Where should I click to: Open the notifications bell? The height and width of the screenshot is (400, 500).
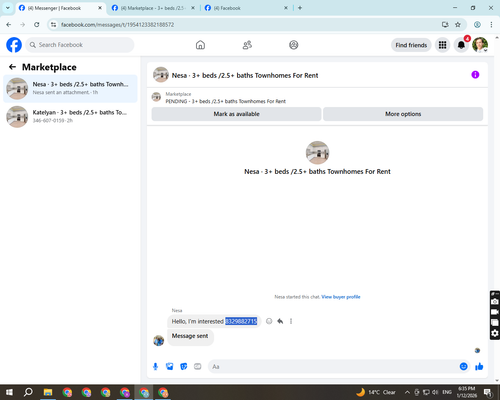pos(461,45)
